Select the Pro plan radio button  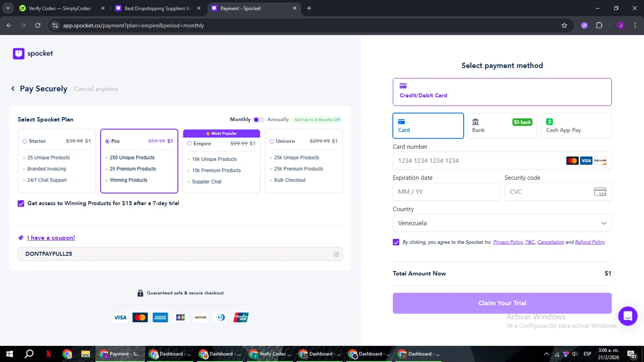click(107, 141)
